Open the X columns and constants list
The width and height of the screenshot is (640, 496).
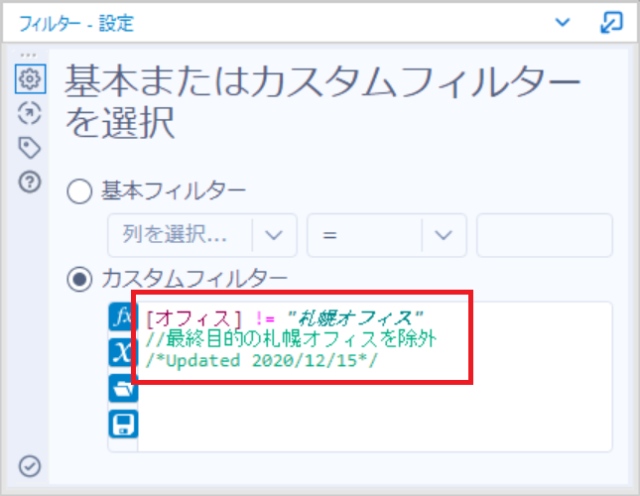[x=121, y=352]
